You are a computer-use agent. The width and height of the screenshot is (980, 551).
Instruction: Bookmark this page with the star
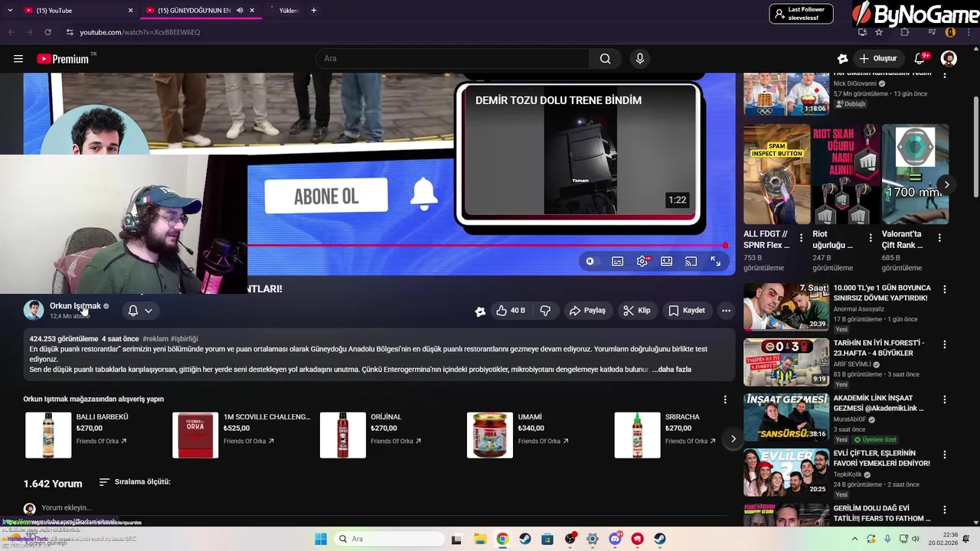point(879,32)
